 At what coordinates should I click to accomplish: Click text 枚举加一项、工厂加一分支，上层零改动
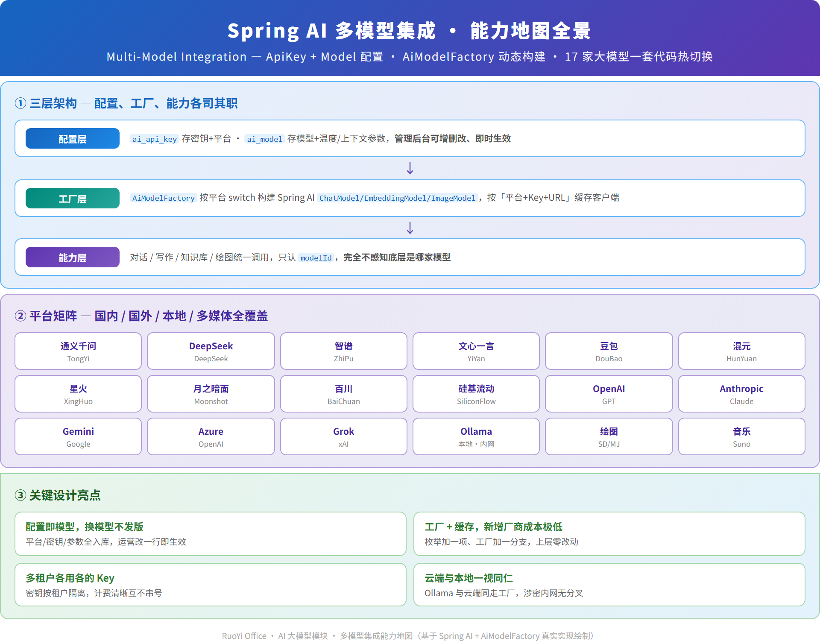pos(501,542)
